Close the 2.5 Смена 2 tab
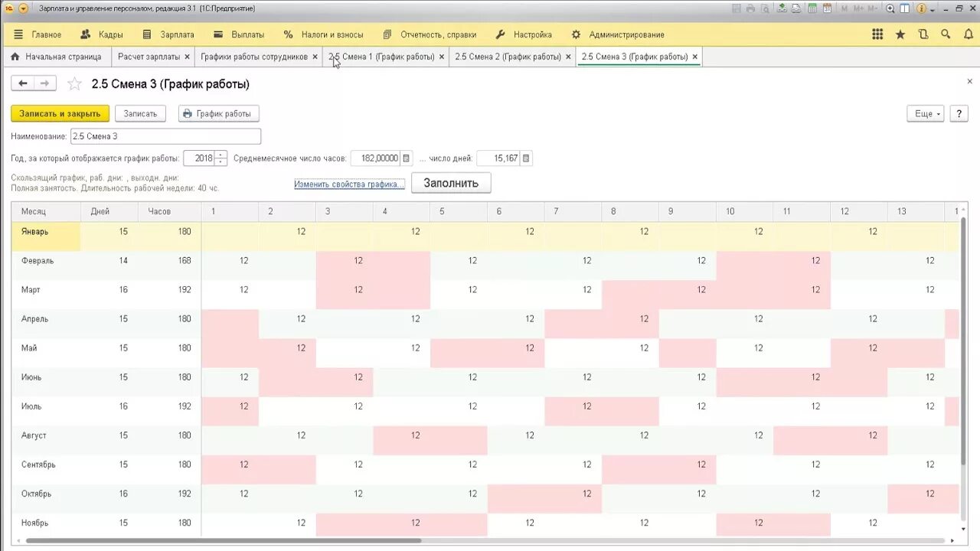The image size is (980, 551). click(568, 57)
